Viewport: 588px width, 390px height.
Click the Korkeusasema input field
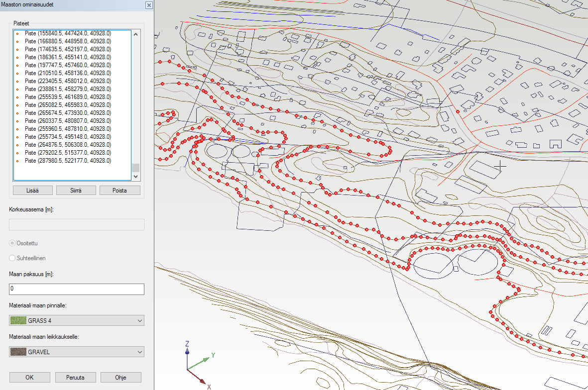pyautogui.click(x=77, y=224)
